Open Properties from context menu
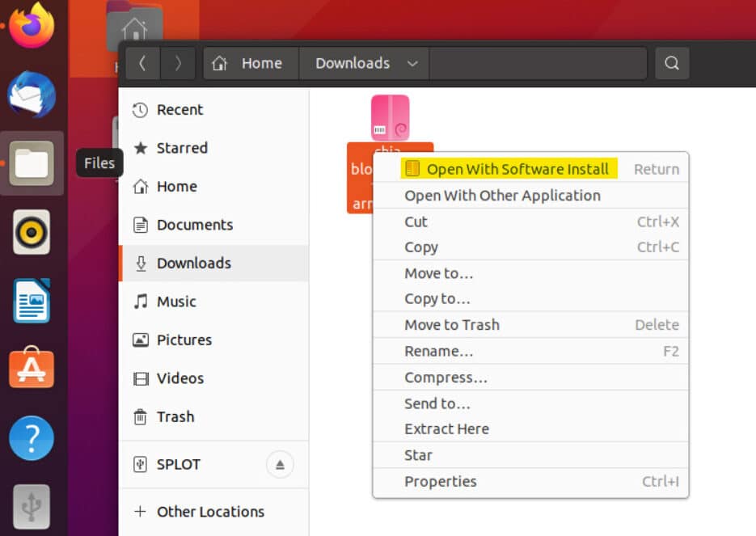Viewport: 756px width, 536px height. (x=530, y=481)
